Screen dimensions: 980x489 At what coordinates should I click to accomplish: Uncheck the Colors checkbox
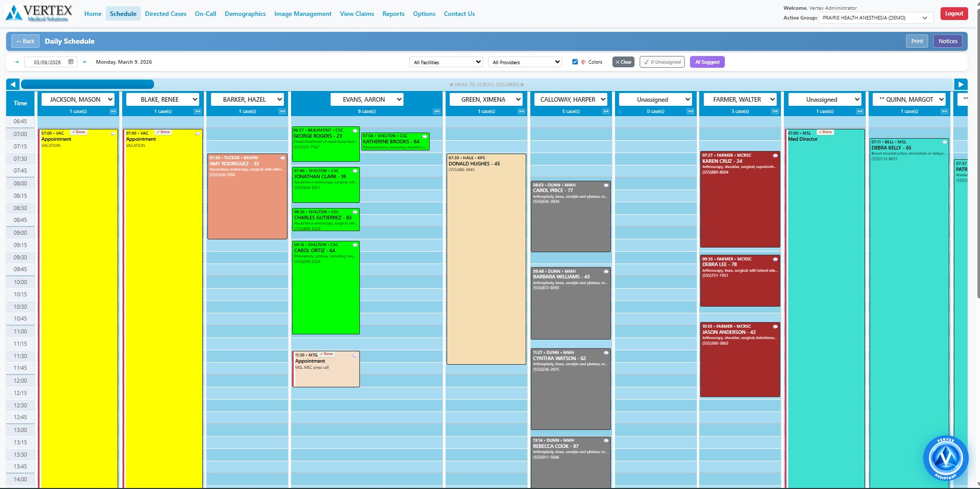click(x=575, y=62)
